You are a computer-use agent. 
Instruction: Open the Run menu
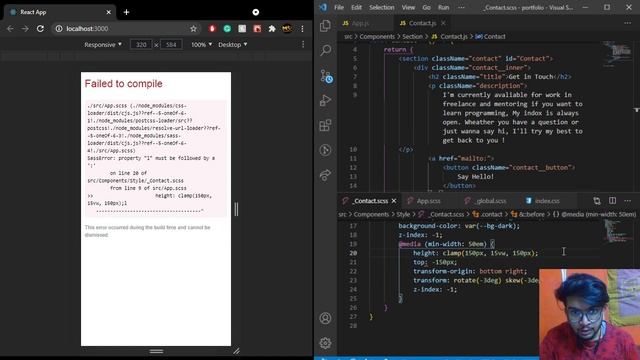pos(444,7)
